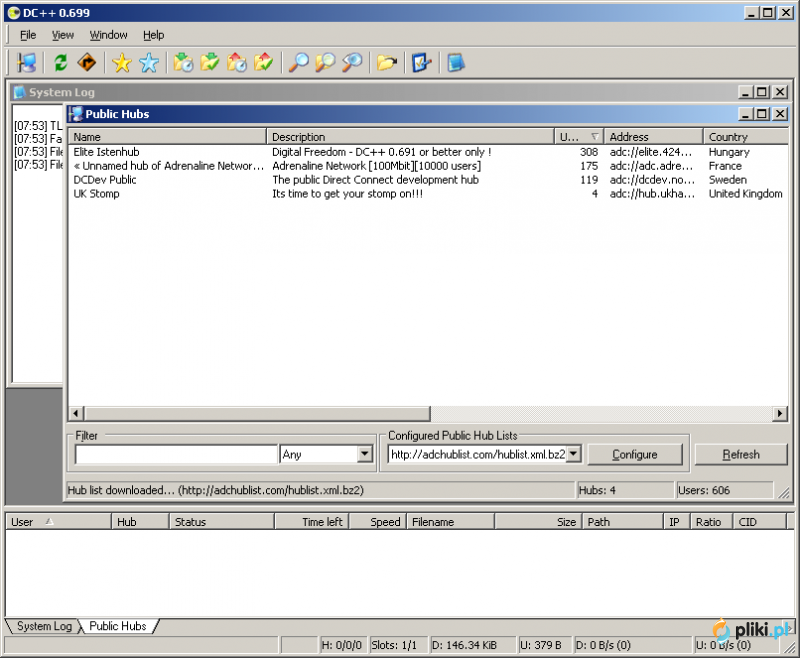Open the ADL Search toolbar icon
The height and width of the screenshot is (658, 800).
[x=325, y=63]
